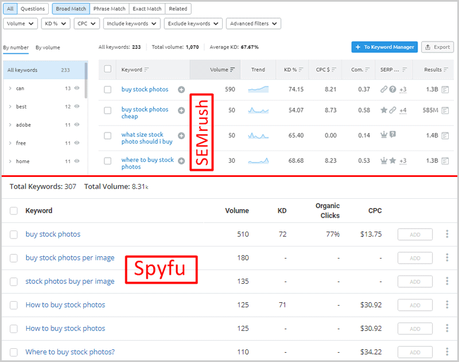459x362 pixels.
Task: Open the KD % filter dropdown
Action: [56, 24]
